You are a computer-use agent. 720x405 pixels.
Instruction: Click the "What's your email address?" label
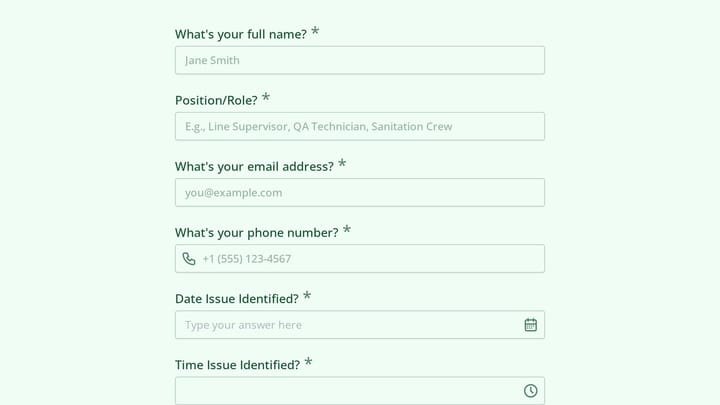point(254,167)
